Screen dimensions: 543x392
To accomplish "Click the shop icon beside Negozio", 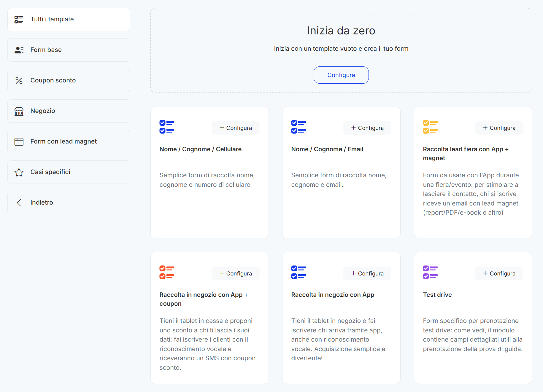I will tap(19, 111).
